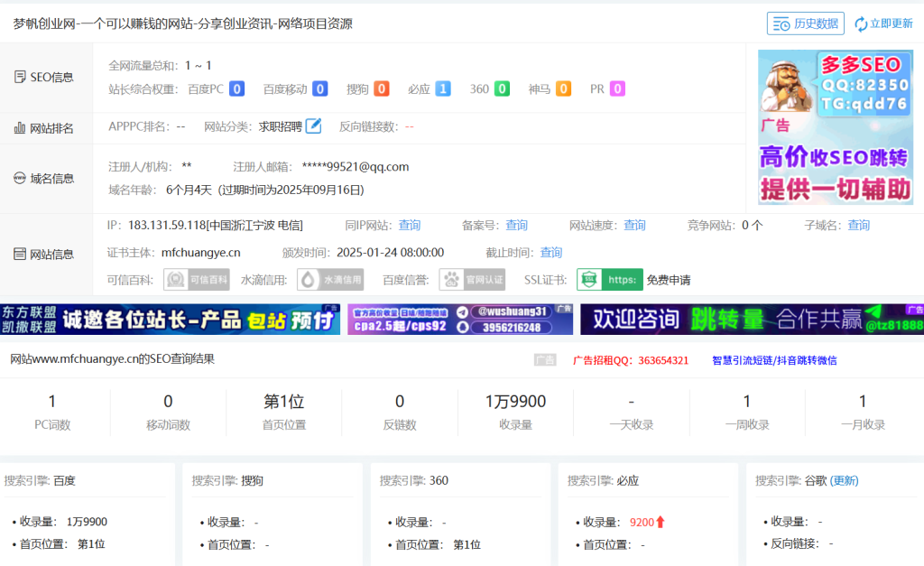Click 免费申请 SSL certificate link
The image size is (924, 566).
[x=669, y=280]
